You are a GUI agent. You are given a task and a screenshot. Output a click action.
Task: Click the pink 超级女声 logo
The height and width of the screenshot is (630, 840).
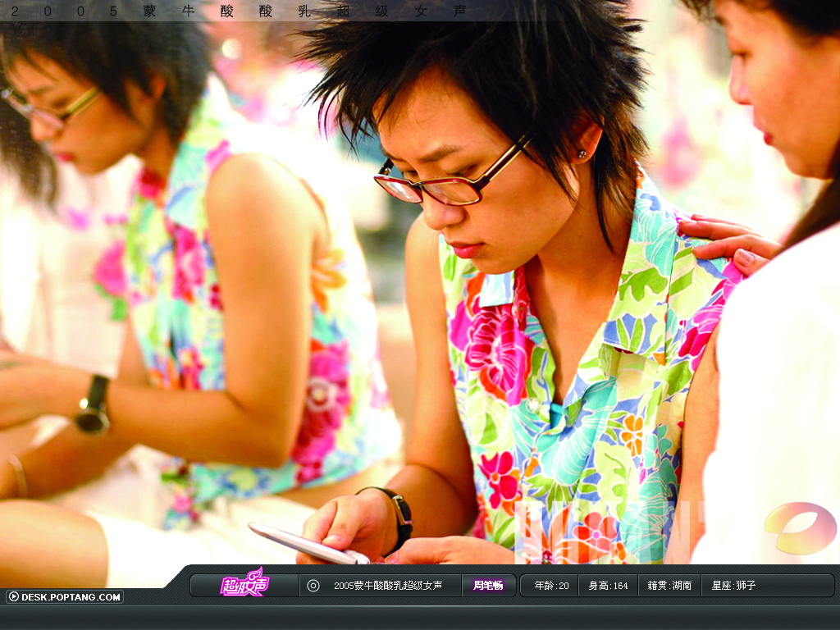(244, 585)
